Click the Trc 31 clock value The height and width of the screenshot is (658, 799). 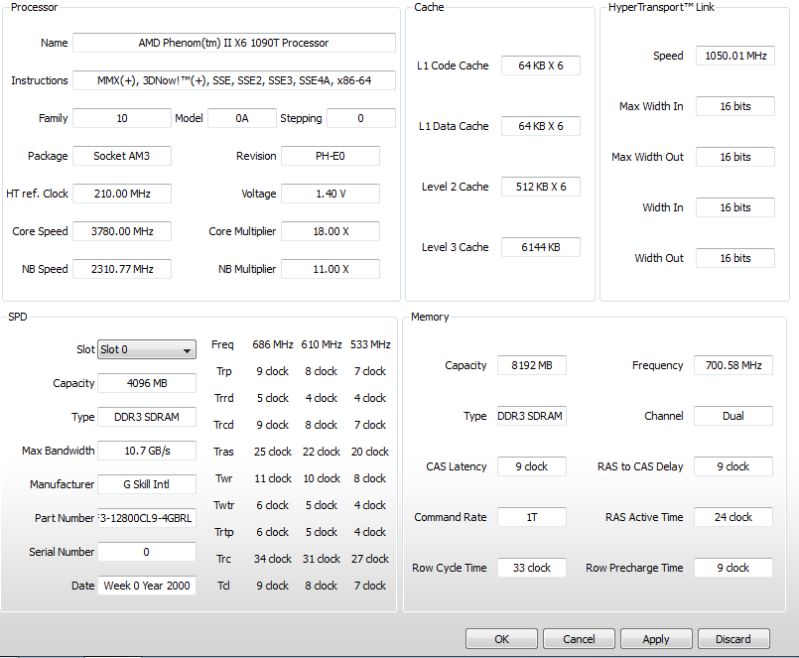point(321,559)
